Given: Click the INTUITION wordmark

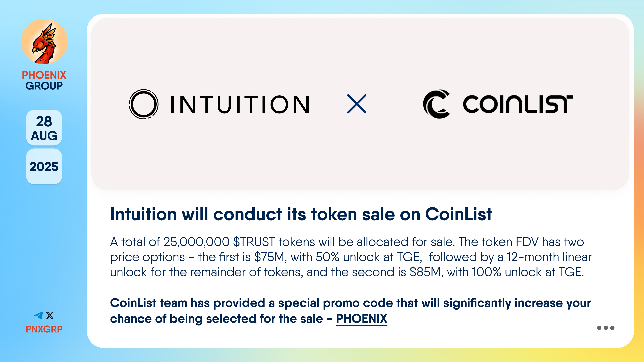Looking at the screenshot, I should tap(240, 104).
